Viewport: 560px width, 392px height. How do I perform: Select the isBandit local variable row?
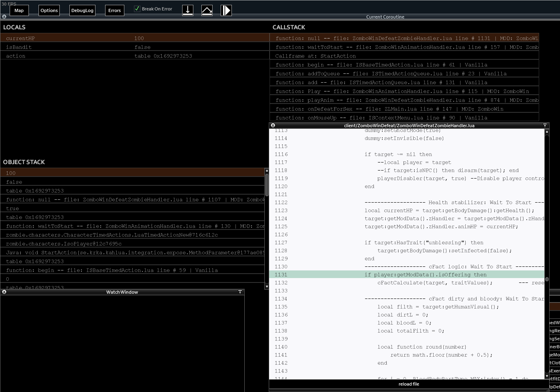[135, 47]
